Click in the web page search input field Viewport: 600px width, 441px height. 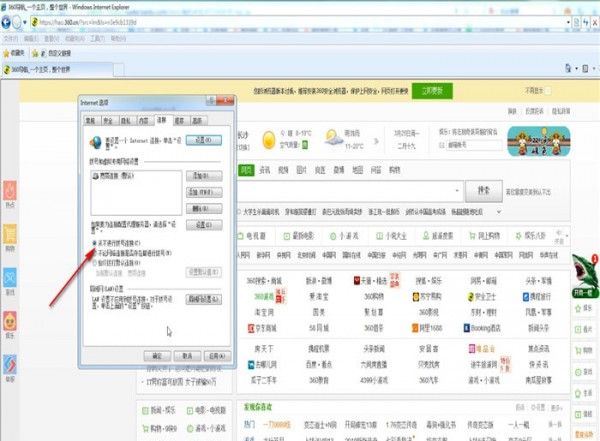point(350,191)
